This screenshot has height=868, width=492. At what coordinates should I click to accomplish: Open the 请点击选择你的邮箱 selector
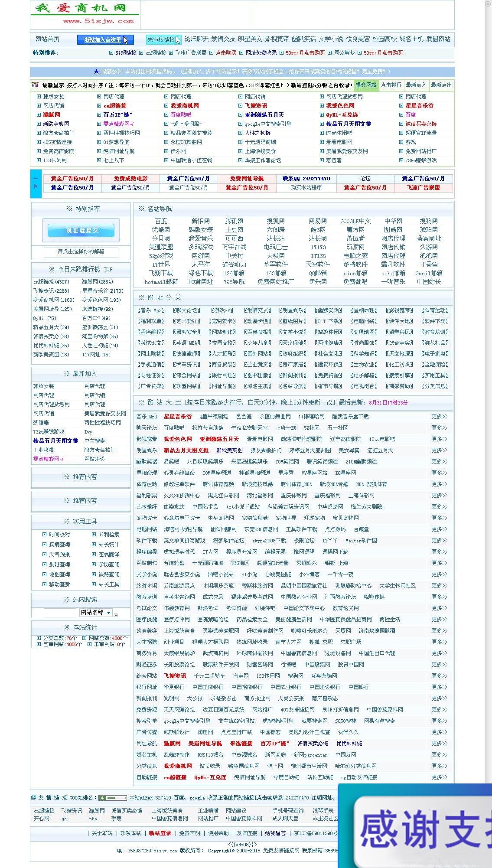coord(81,252)
